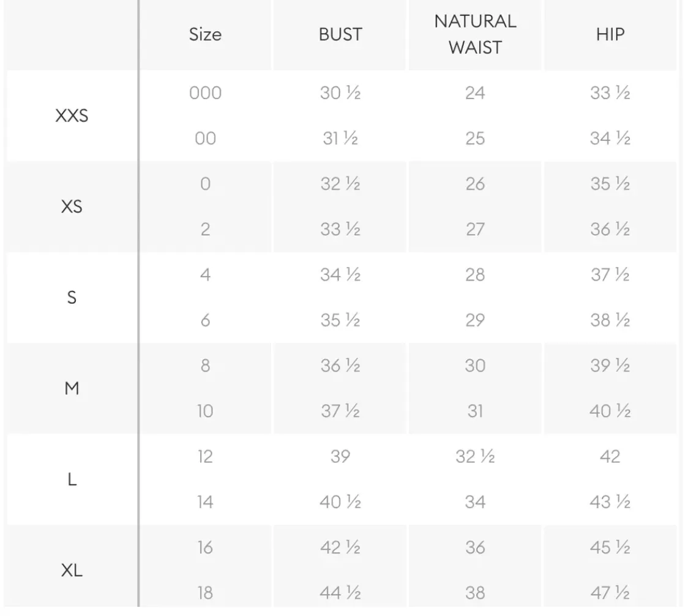This screenshot has height=616, width=688.
Task: Click the size 10 cell
Action: 205,411
